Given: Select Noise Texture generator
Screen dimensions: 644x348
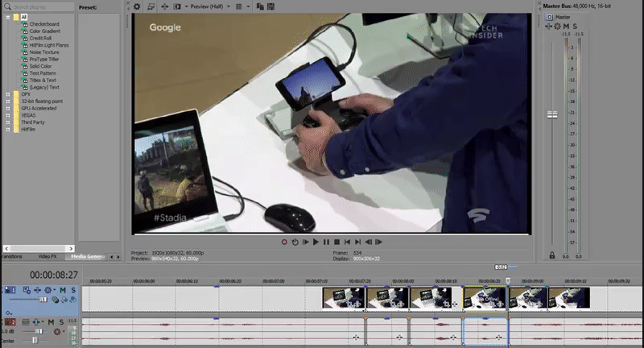Looking at the screenshot, I should click(x=44, y=52).
